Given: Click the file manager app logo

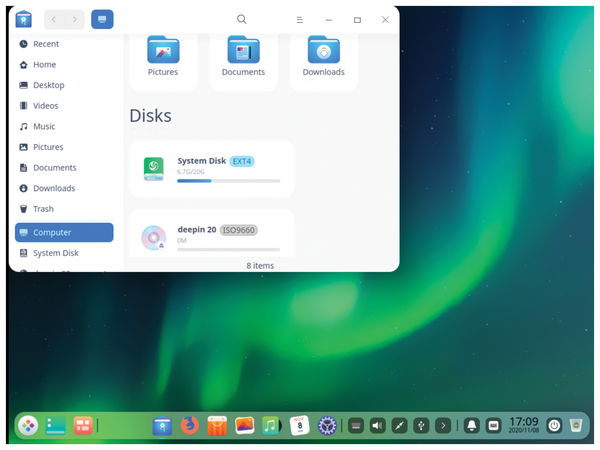Looking at the screenshot, I should 23,19.
